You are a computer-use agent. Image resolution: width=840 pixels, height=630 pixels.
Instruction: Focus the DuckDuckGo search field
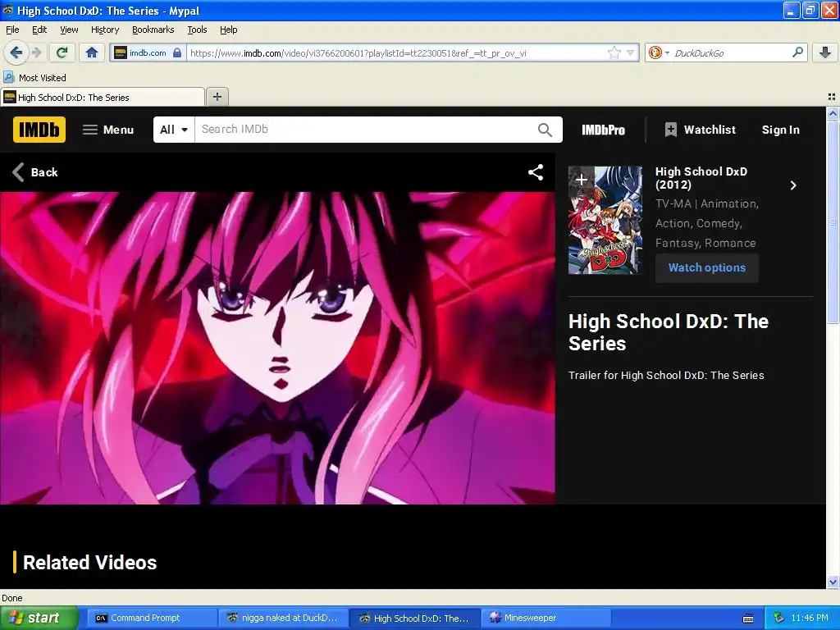(731, 52)
